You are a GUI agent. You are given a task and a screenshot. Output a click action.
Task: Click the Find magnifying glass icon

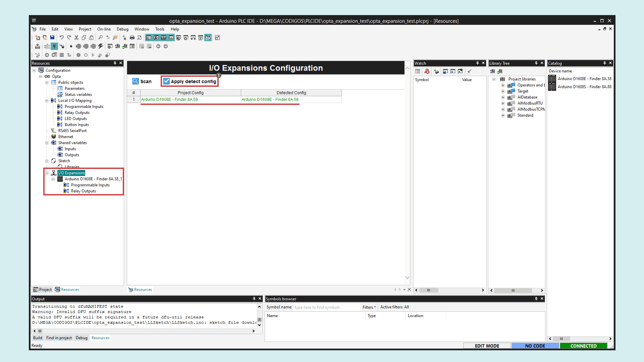tap(100, 38)
